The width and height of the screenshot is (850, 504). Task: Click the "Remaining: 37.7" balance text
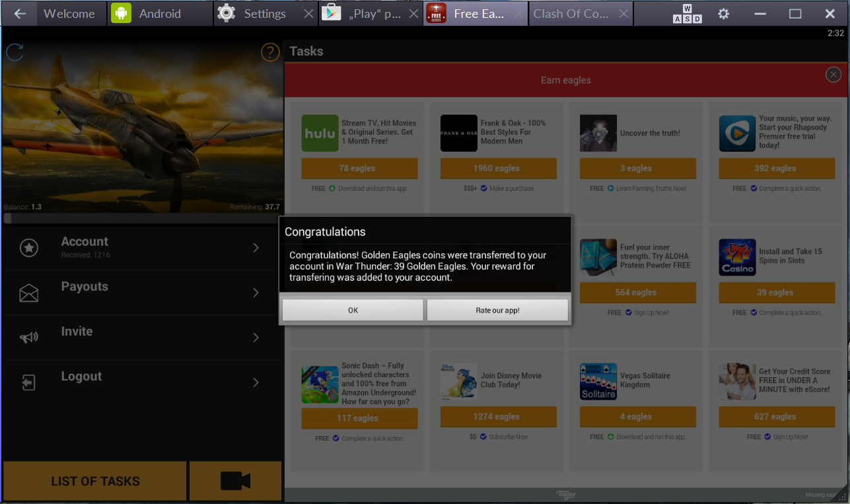point(255,207)
